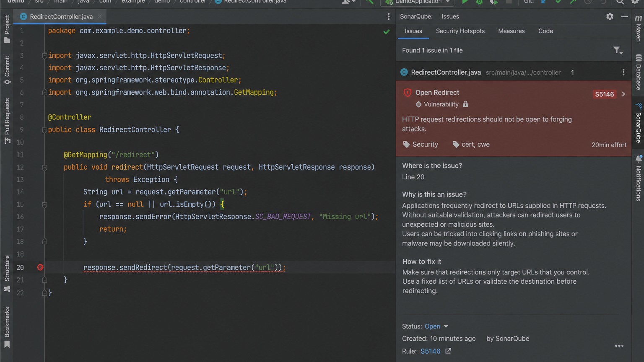Collapse class fold marker at line 9
Screen dimensions: 644x362
click(44, 130)
